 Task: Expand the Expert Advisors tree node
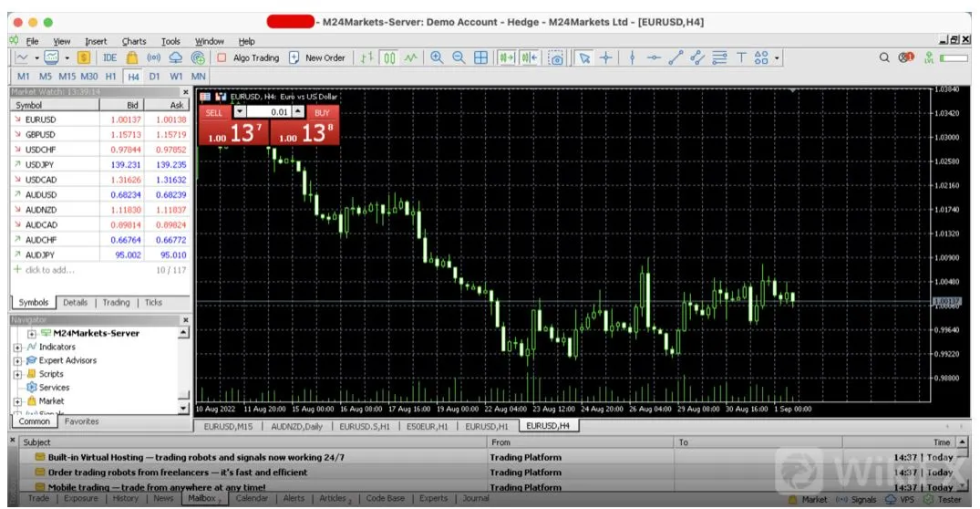[x=17, y=361]
